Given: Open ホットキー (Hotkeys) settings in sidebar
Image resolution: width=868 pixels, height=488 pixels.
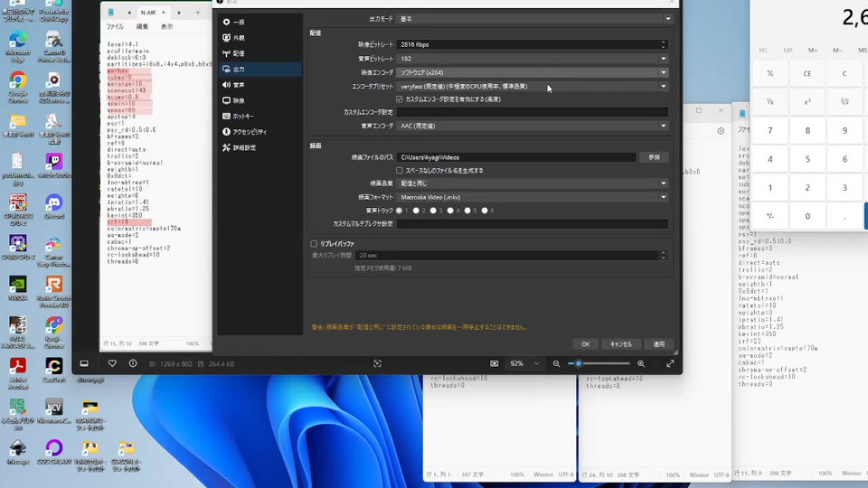Looking at the screenshot, I should pos(242,117).
